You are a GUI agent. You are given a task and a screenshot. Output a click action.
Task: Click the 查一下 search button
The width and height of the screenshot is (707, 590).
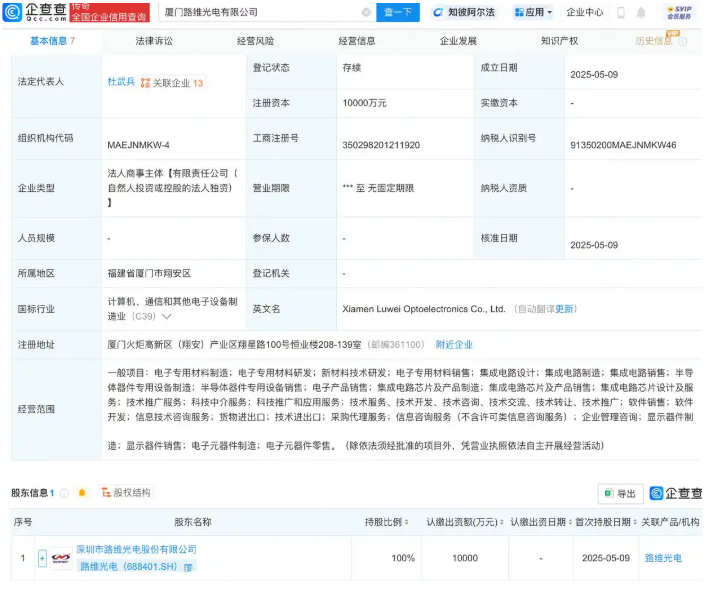tap(398, 12)
